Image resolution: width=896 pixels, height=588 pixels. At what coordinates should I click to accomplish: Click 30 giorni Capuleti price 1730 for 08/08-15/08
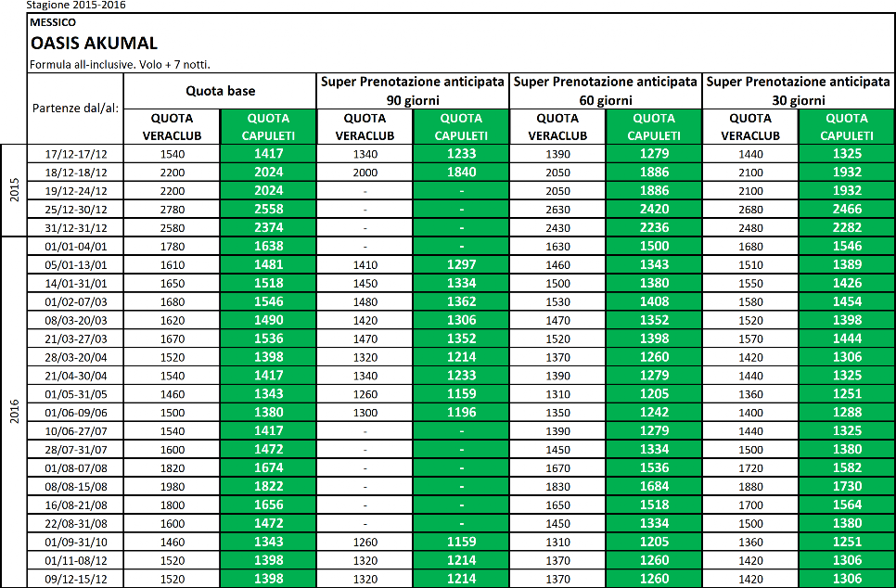[846, 486]
